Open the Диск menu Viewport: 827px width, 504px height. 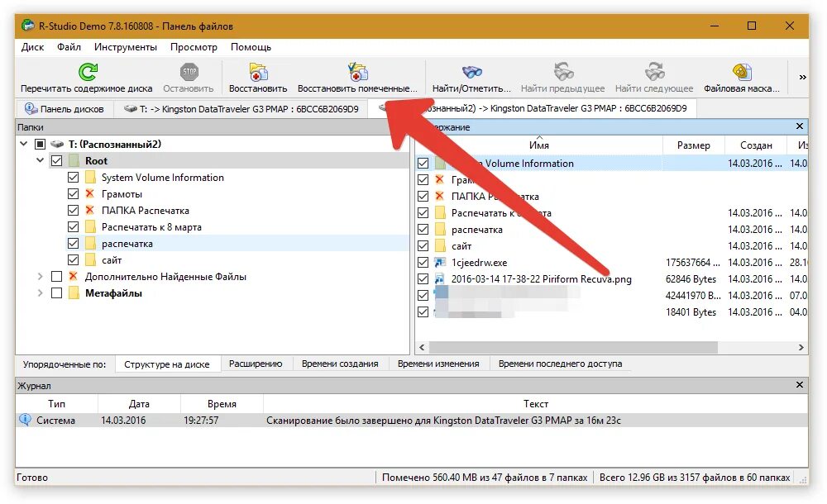click(x=33, y=47)
